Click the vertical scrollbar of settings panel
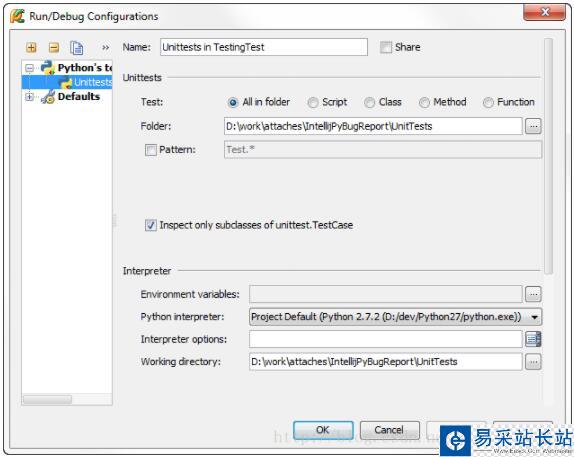Image resolution: width=574 pixels, height=457 pixels. pyautogui.click(x=548, y=156)
